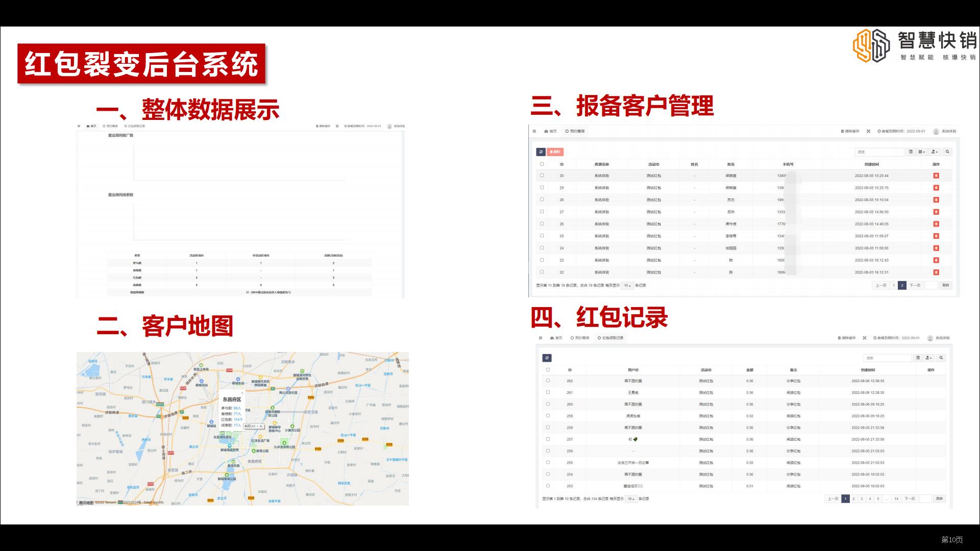Click page jump input in 报备客户管理 pagination
980x551 pixels.
pyautogui.click(x=932, y=286)
